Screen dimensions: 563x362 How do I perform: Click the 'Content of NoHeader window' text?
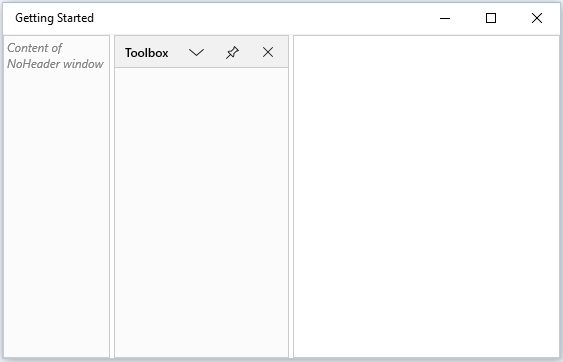coord(55,56)
